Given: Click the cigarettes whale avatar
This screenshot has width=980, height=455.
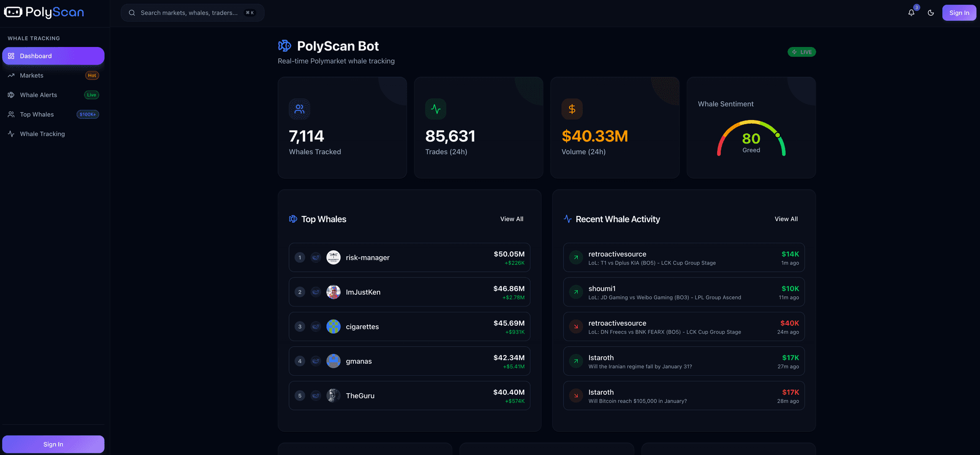Looking at the screenshot, I should pos(333,326).
